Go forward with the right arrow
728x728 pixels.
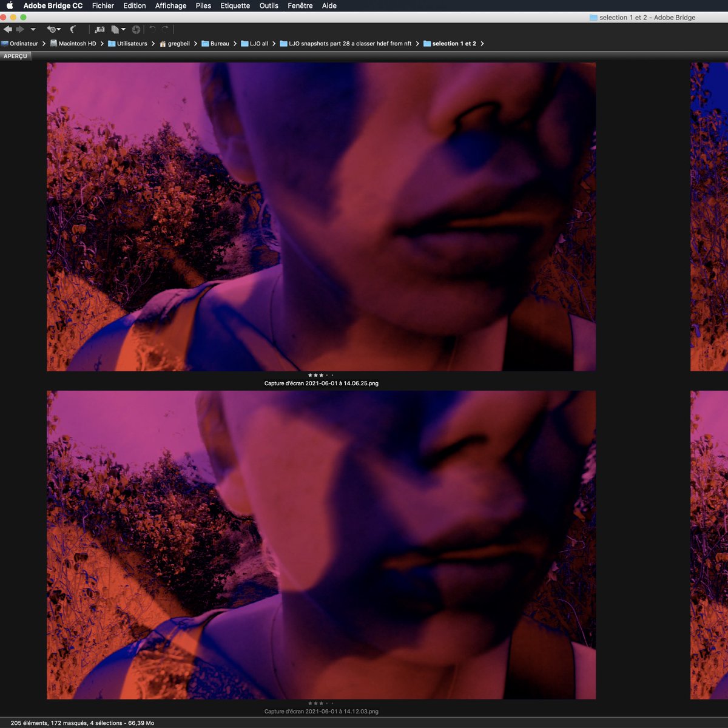(x=20, y=29)
